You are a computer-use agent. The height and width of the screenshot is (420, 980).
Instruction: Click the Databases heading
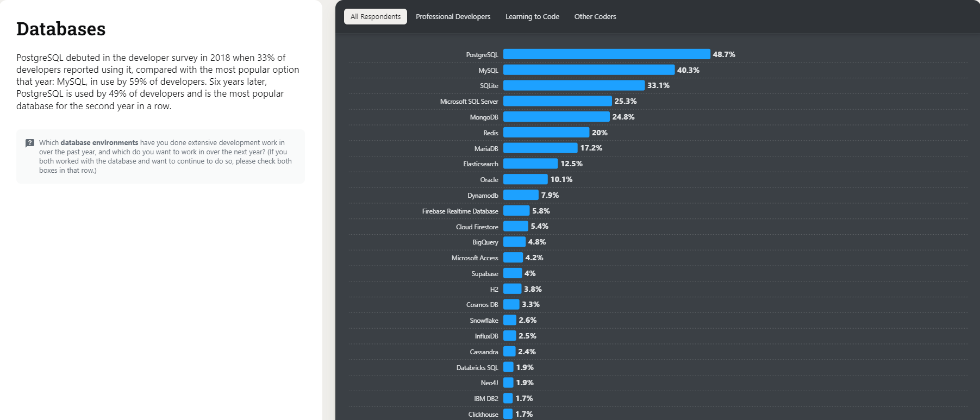pos(61,29)
